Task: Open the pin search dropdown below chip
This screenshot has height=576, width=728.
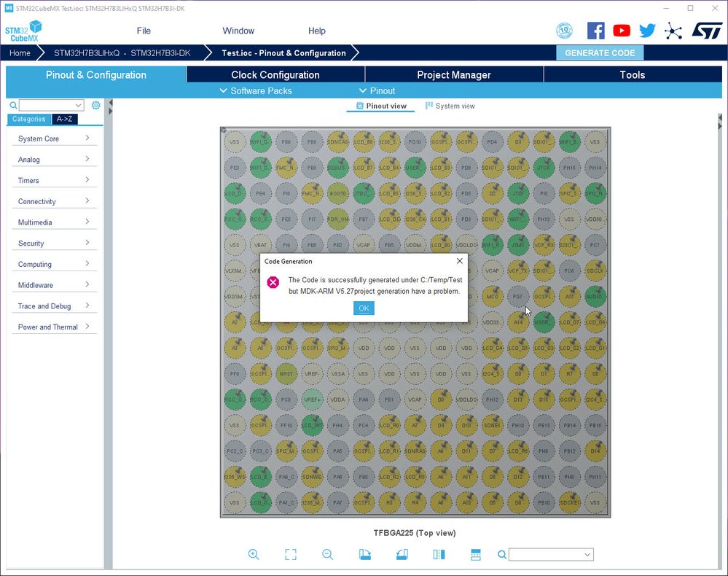Action: click(587, 555)
